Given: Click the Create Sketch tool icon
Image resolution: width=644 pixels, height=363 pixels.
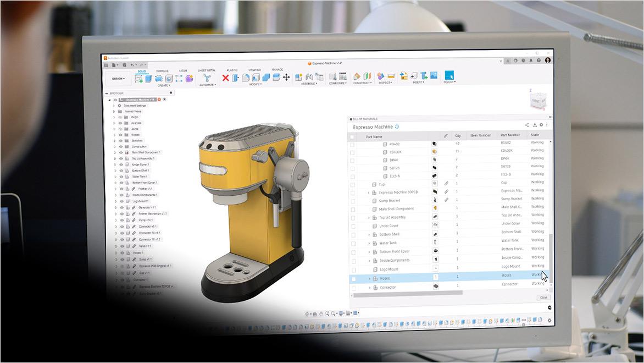Looking at the screenshot, I should tap(139, 79).
